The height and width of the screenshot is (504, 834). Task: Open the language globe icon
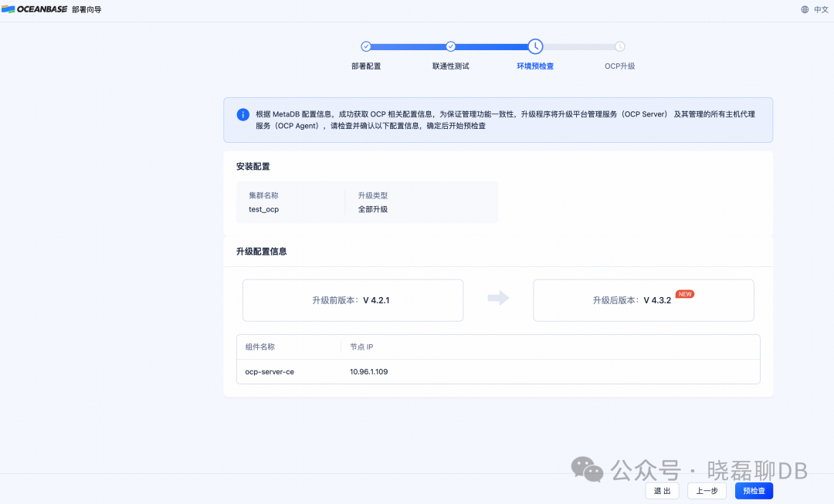805,9
